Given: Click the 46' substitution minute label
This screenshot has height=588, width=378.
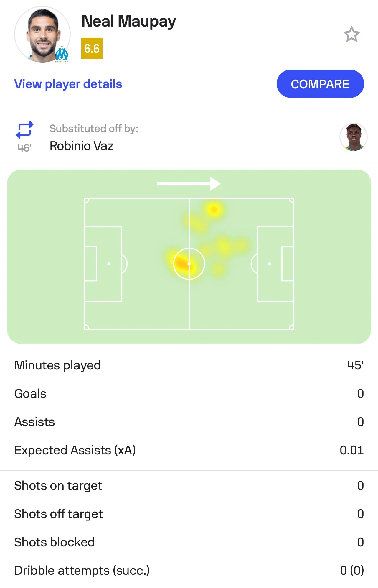Looking at the screenshot, I should [x=25, y=148].
